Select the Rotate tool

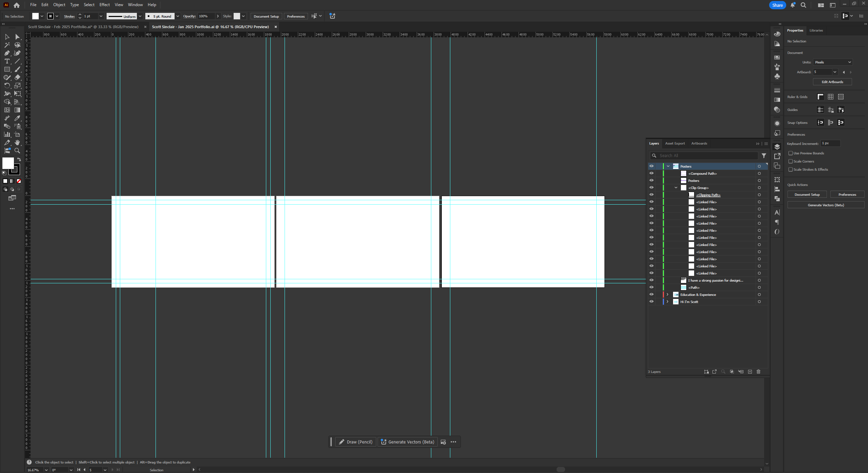point(7,86)
